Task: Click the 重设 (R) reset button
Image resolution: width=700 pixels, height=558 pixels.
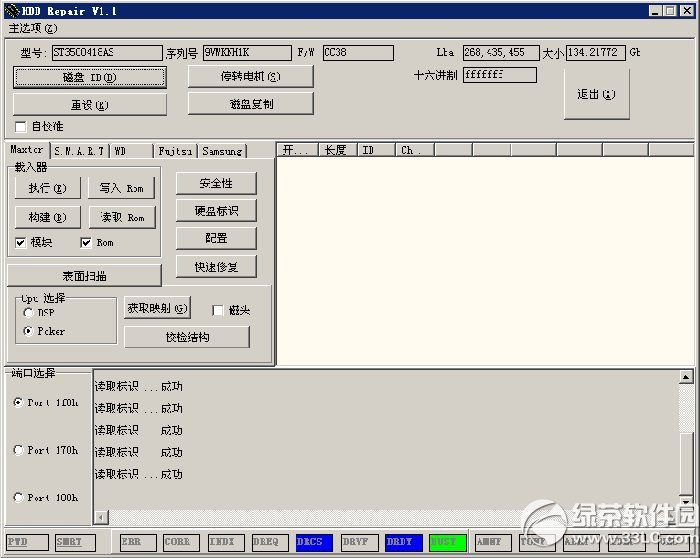Action: (90, 105)
